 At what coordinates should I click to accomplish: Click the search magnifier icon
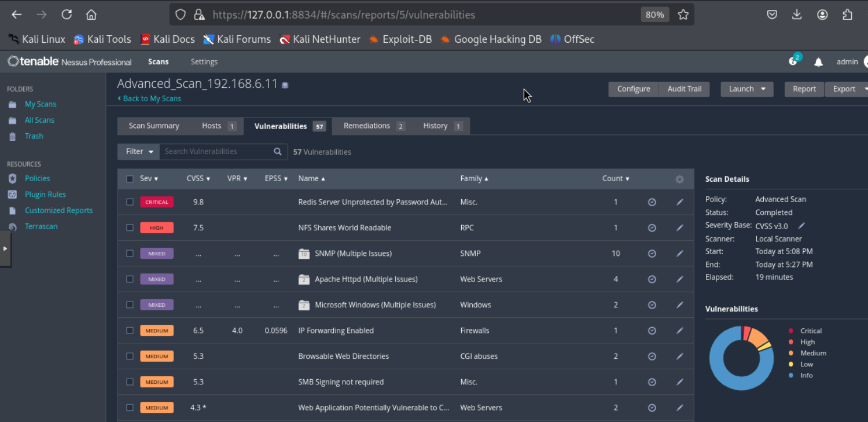click(278, 152)
